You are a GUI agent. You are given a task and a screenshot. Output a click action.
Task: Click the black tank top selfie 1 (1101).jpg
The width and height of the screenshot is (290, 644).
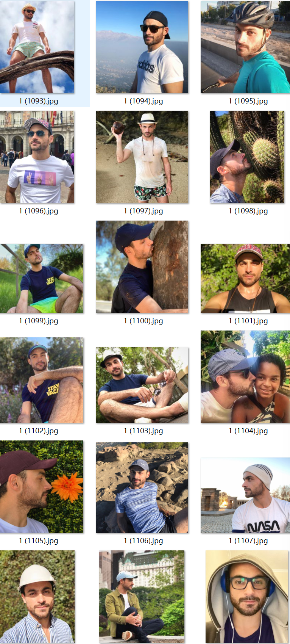pos(245,278)
